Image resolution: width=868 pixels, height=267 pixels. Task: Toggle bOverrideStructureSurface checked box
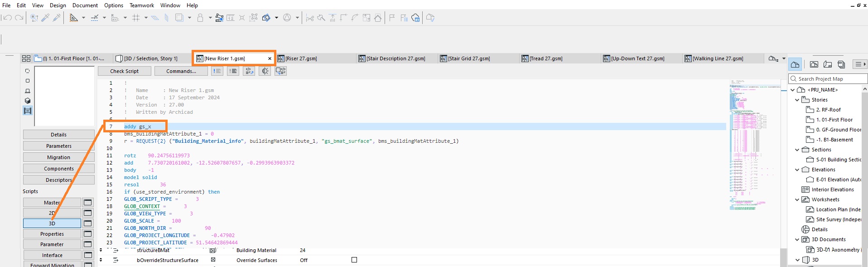[213, 260]
